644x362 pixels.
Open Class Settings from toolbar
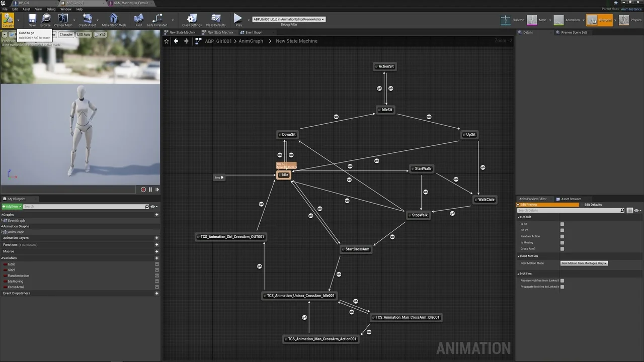coord(192,19)
